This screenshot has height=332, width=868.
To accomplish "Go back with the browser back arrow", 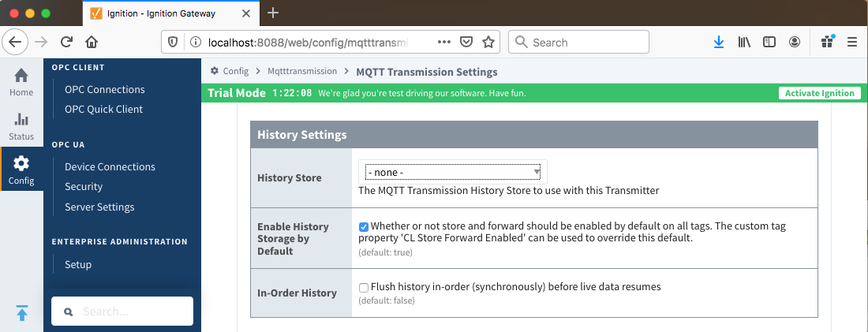I will click(x=15, y=42).
